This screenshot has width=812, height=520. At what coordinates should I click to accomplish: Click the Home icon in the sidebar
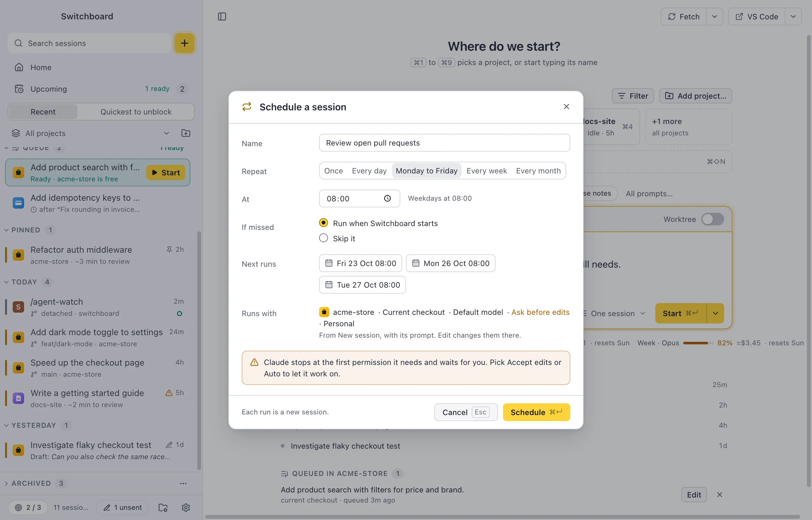19,67
